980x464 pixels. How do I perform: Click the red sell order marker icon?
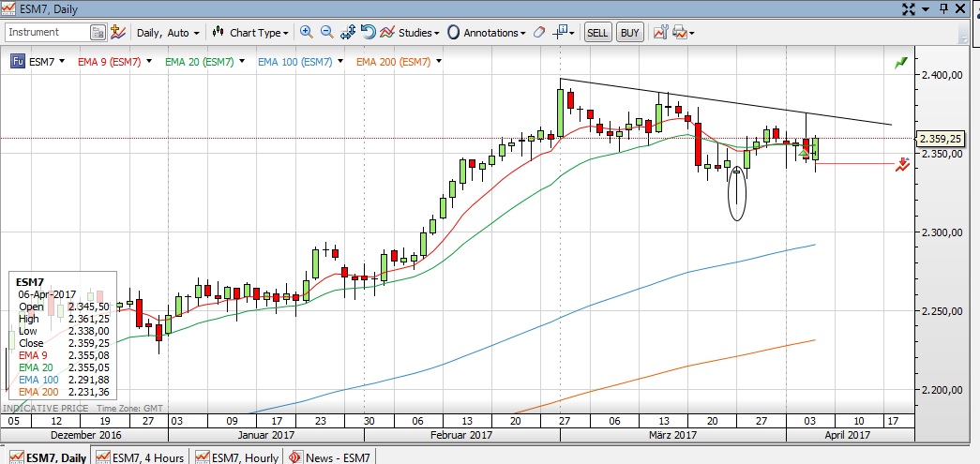(x=901, y=164)
